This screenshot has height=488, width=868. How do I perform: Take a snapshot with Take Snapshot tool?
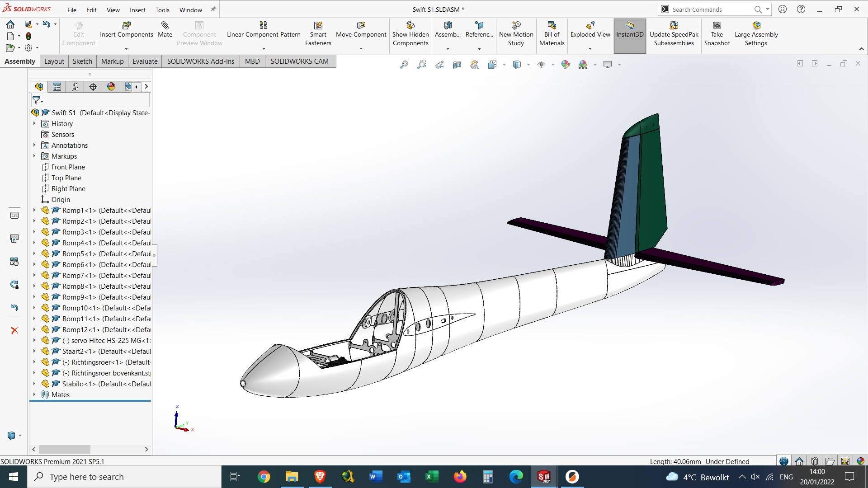click(x=717, y=32)
